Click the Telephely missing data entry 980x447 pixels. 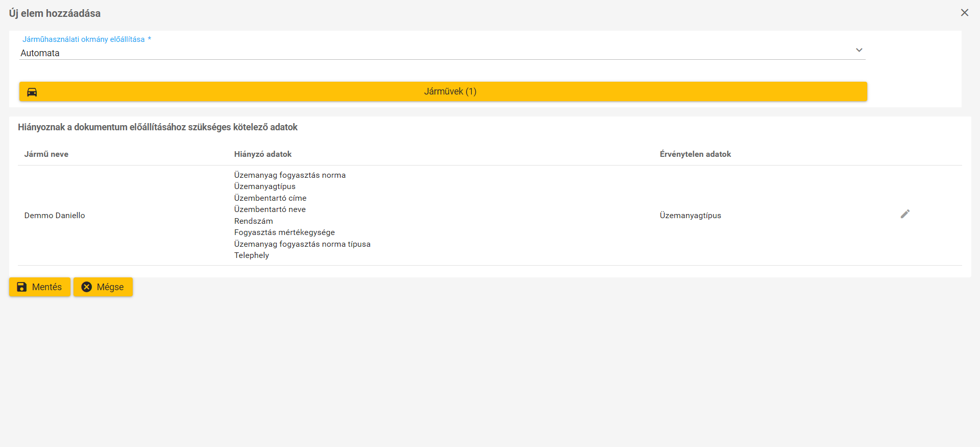[252, 255]
